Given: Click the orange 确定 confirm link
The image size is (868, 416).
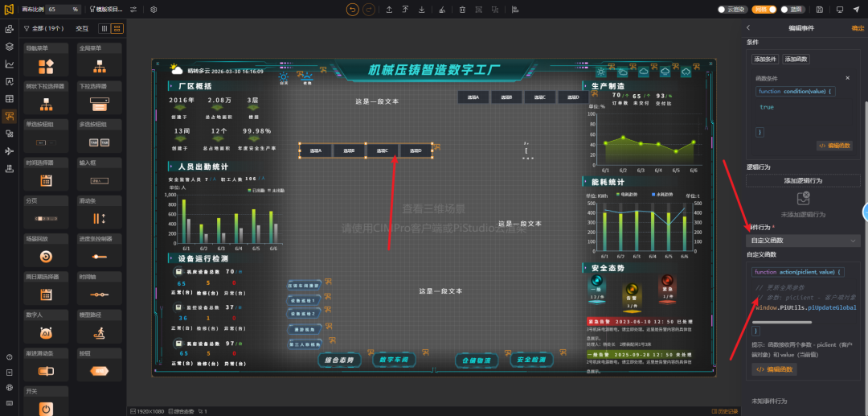Looking at the screenshot, I should 858,27.
